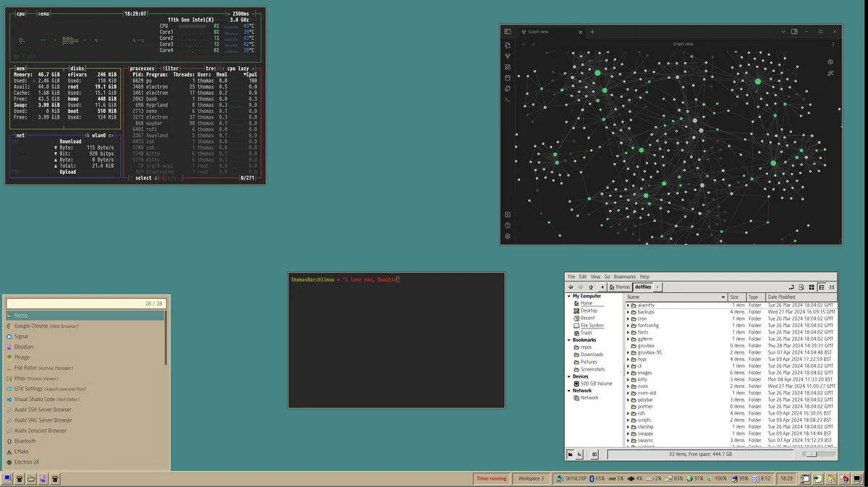Click the Timer running button on the taskbar

click(x=490, y=478)
